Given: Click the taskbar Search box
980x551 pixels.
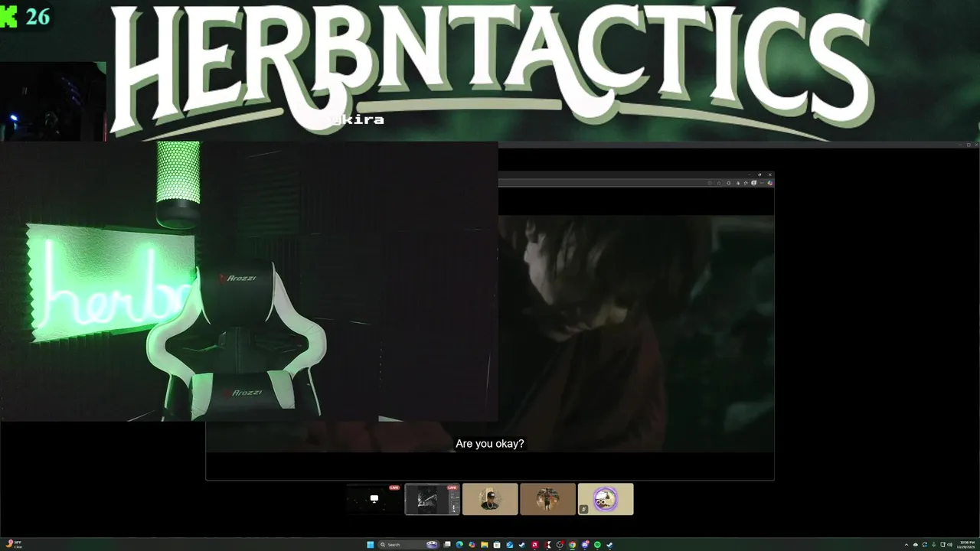Looking at the screenshot, I should pos(410,545).
